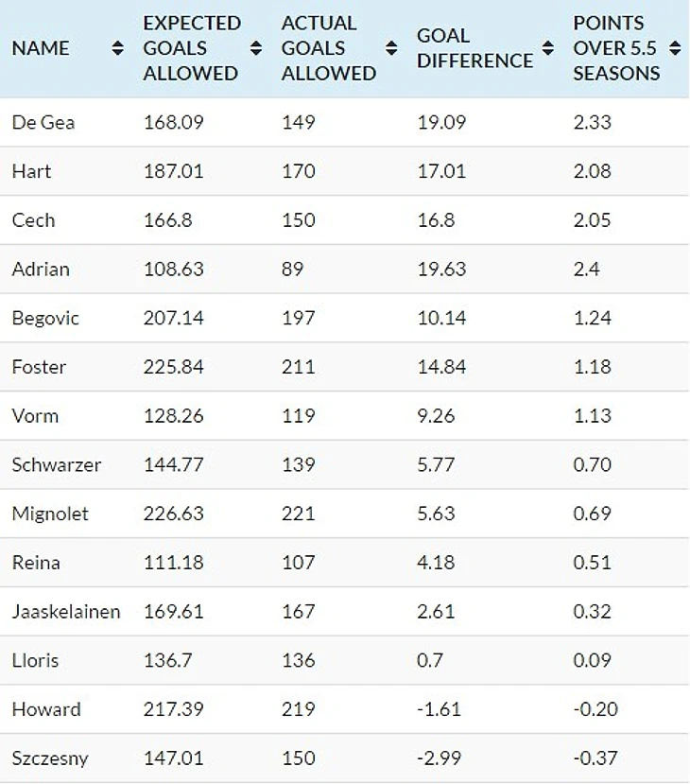Click Szczesny's points value -0.37

(x=594, y=758)
